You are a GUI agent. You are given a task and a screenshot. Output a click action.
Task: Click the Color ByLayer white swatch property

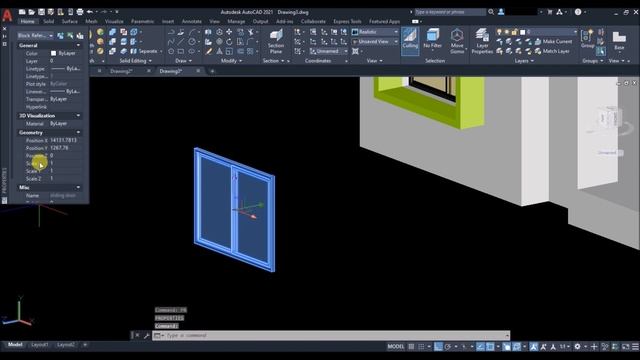tap(53, 53)
